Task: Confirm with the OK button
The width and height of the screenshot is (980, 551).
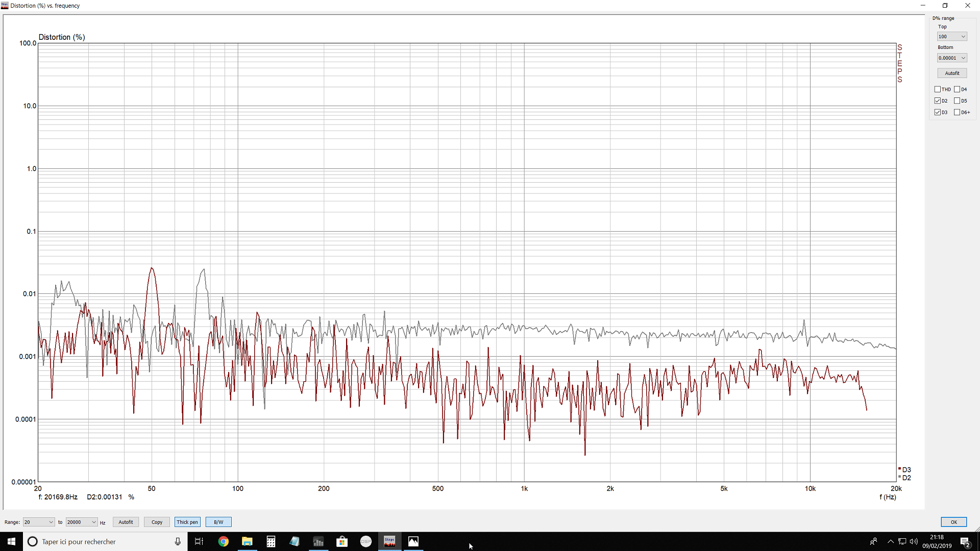Action: 953,522
